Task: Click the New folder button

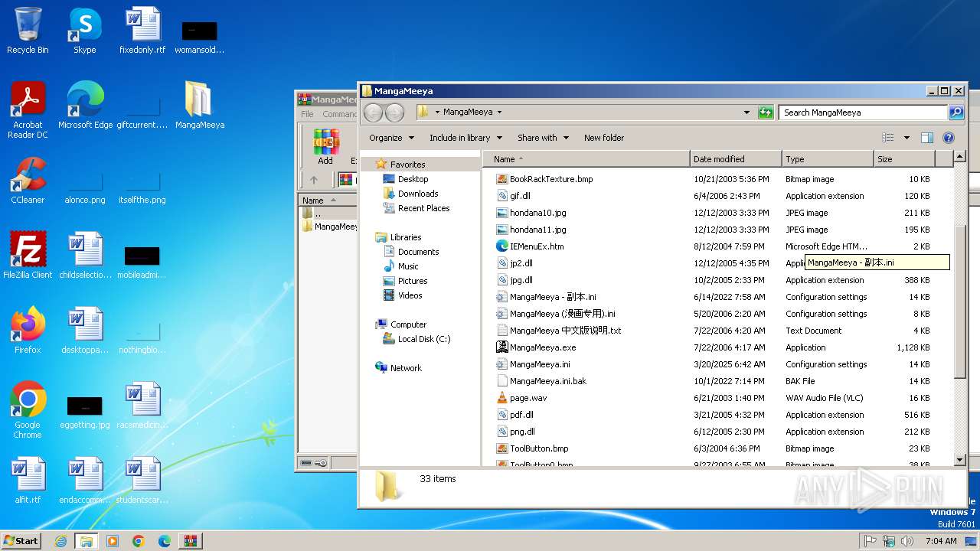Action: click(x=604, y=138)
